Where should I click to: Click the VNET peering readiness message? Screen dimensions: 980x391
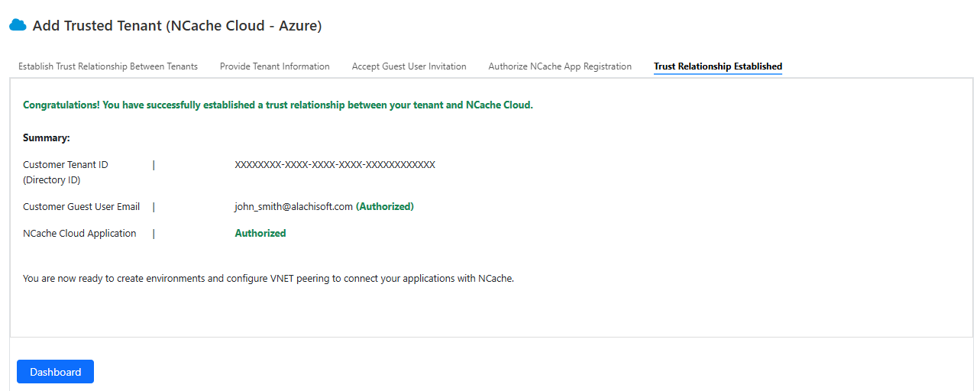pos(269,279)
